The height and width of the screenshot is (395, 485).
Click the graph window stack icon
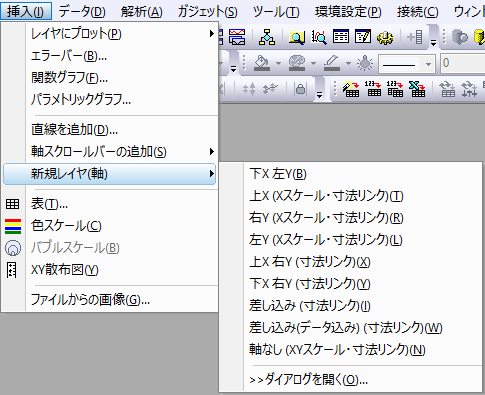point(237,37)
